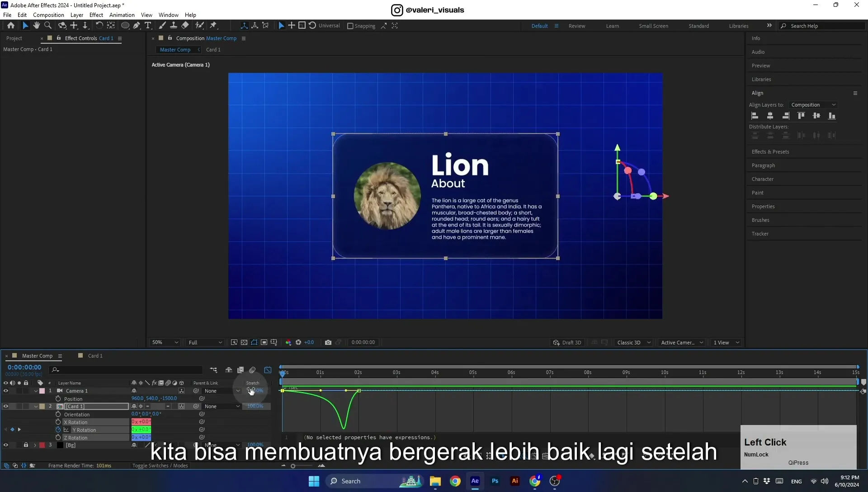Unlock the Bg layer
Viewport: 868px width, 492px height.
click(x=26, y=445)
